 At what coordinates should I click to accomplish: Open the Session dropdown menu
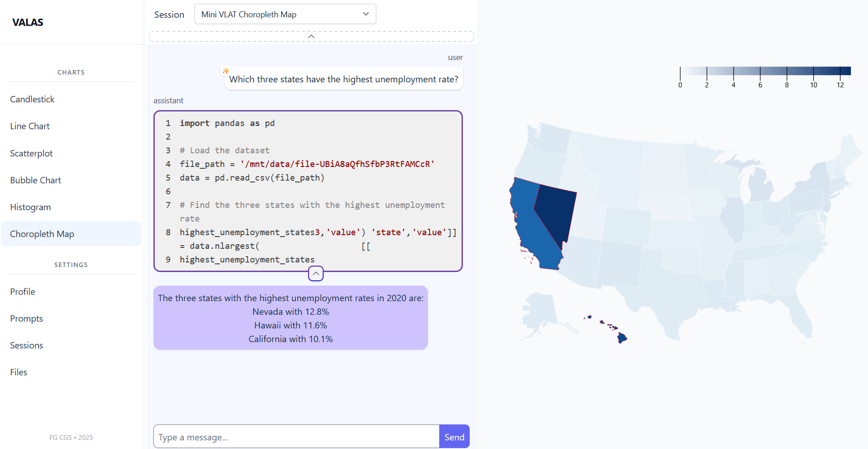pos(285,14)
